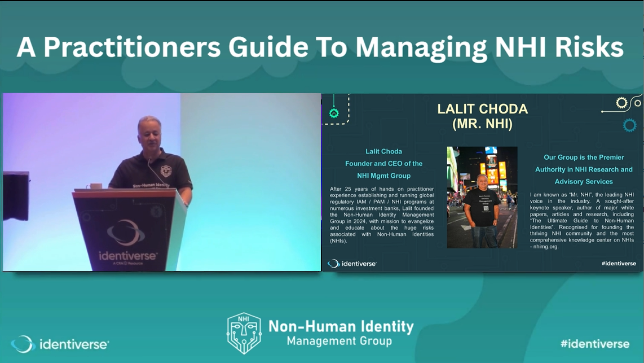Click the yellow gear icon at slide top-right
The width and height of the screenshot is (644, 363).
click(621, 103)
